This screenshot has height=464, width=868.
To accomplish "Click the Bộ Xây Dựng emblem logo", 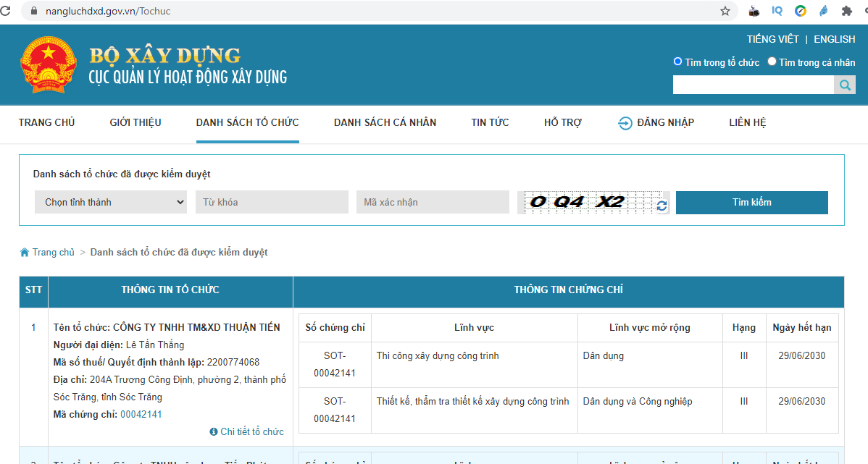I will [48, 65].
